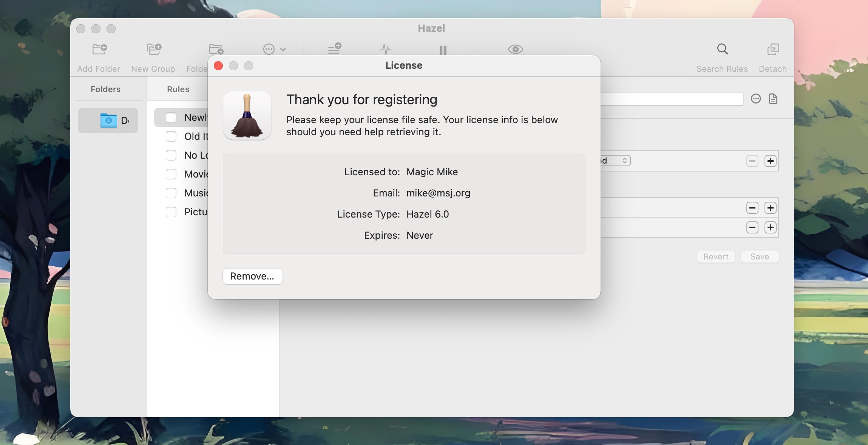Click the Save button
The width and height of the screenshot is (868, 445).
click(760, 256)
